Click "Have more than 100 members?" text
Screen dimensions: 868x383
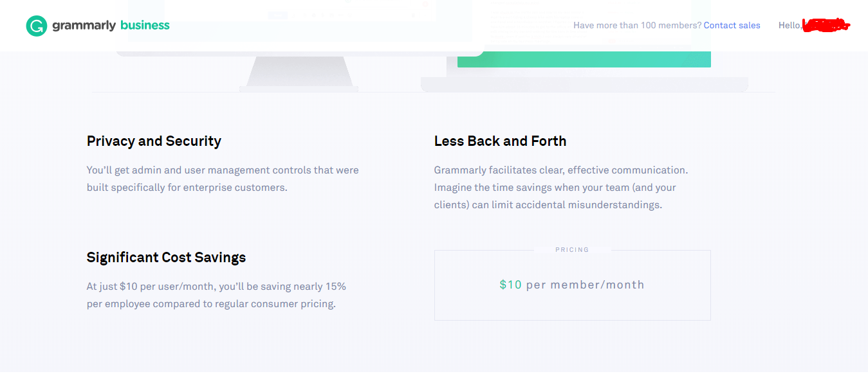pyautogui.click(x=637, y=26)
